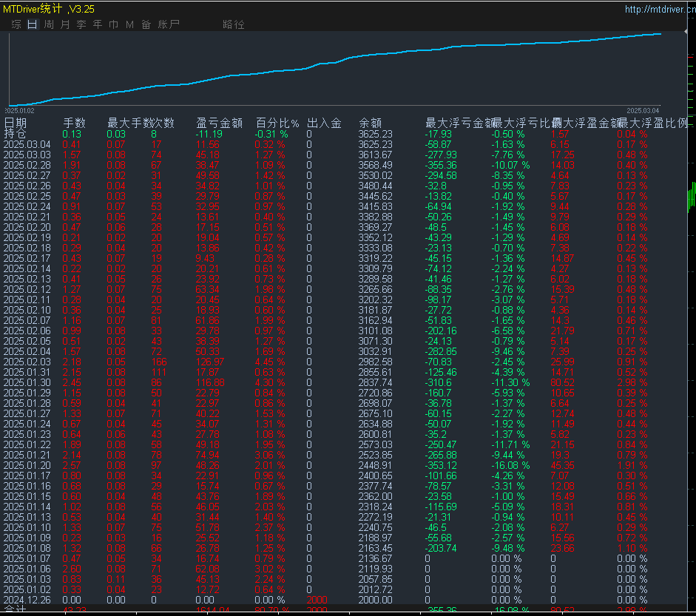Click the trade count 166 cell
Image resolution: width=696 pixels, height=616 pixels.
point(159,362)
